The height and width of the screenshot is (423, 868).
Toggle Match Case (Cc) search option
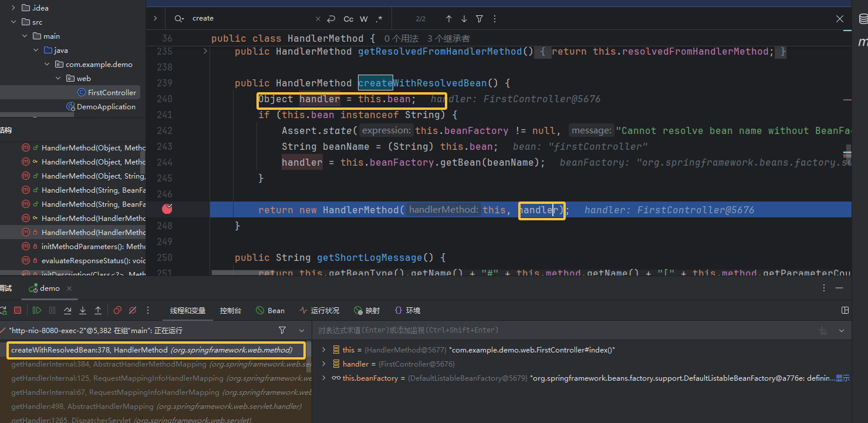[x=349, y=19]
